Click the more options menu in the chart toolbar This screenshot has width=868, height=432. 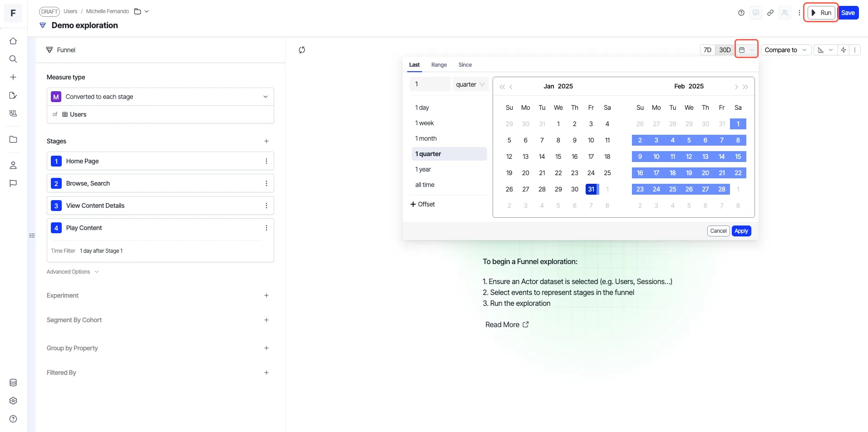click(x=855, y=50)
